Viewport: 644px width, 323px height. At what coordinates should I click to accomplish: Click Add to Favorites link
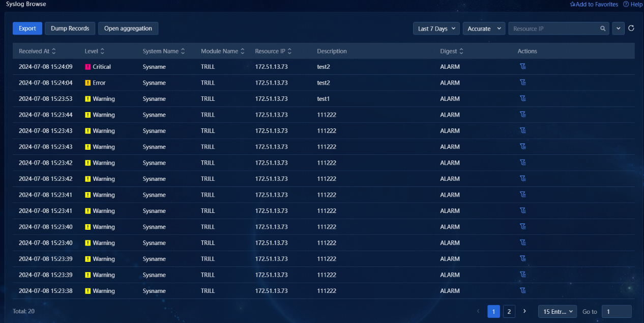[x=594, y=4]
